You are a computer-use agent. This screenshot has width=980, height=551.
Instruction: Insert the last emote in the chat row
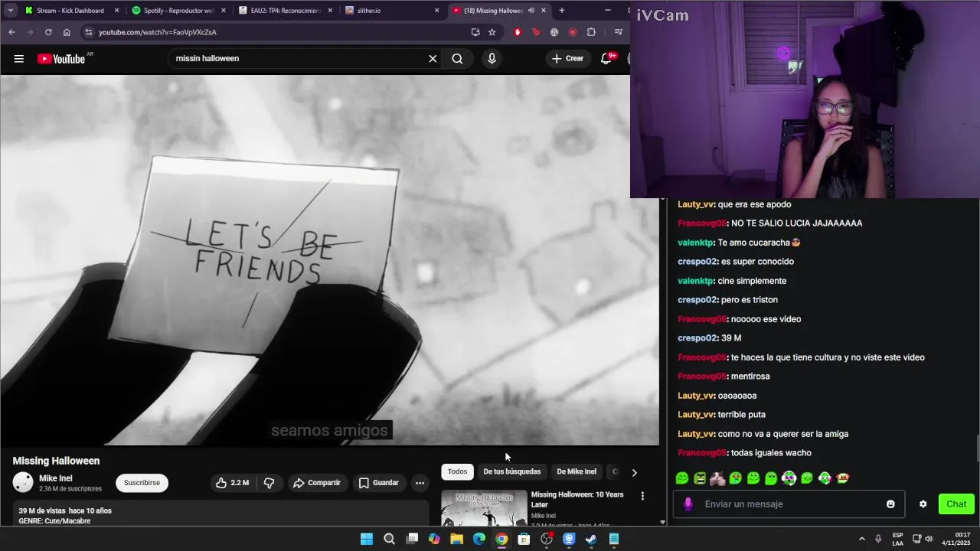[842, 478]
